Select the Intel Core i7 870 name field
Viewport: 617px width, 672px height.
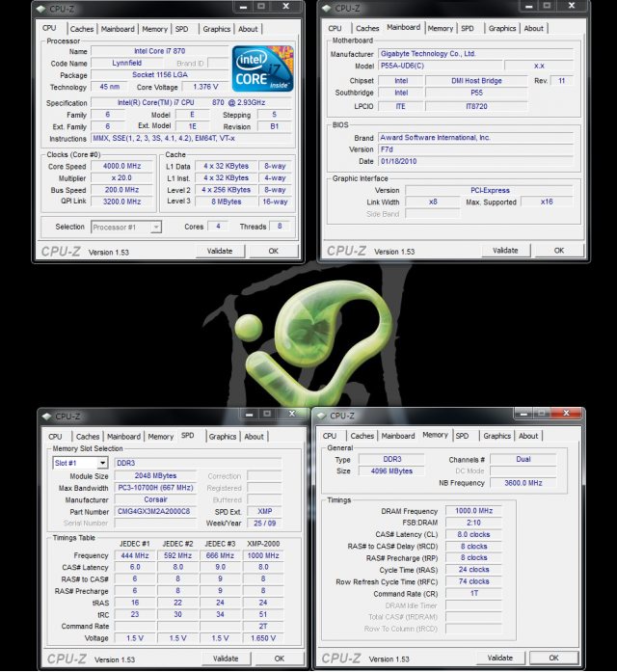click(x=159, y=51)
